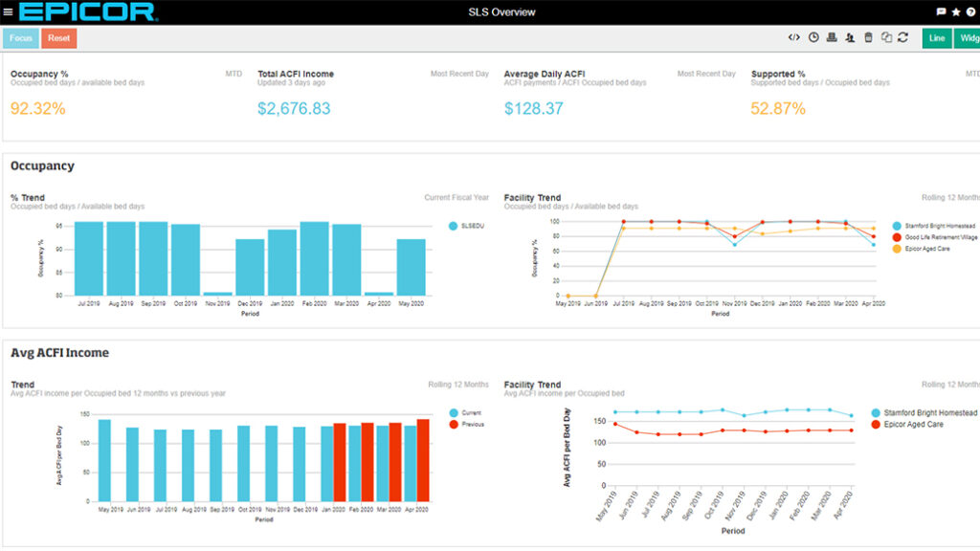Click the embed code icon
The height and width of the screenshot is (551, 980).
793,38
